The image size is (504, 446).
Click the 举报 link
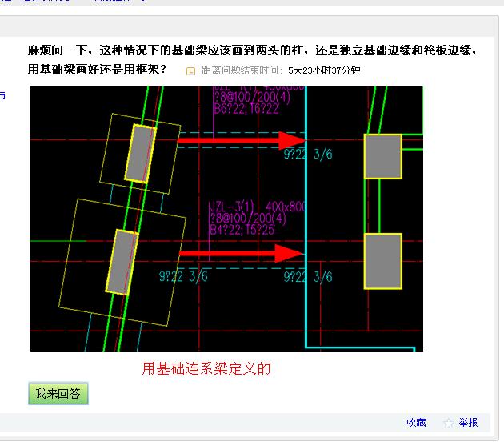(468, 423)
